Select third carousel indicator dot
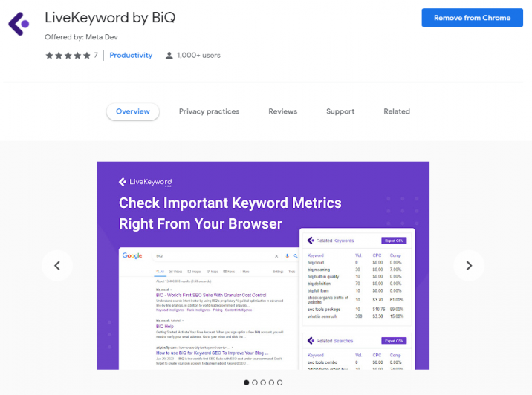Image resolution: width=532 pixels, height=395 pixels. pyautogui.click(x=263, y=382)
